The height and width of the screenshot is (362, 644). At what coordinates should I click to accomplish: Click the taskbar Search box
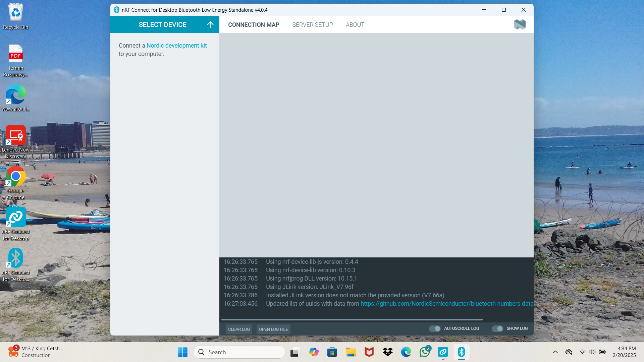pos(239,352)
